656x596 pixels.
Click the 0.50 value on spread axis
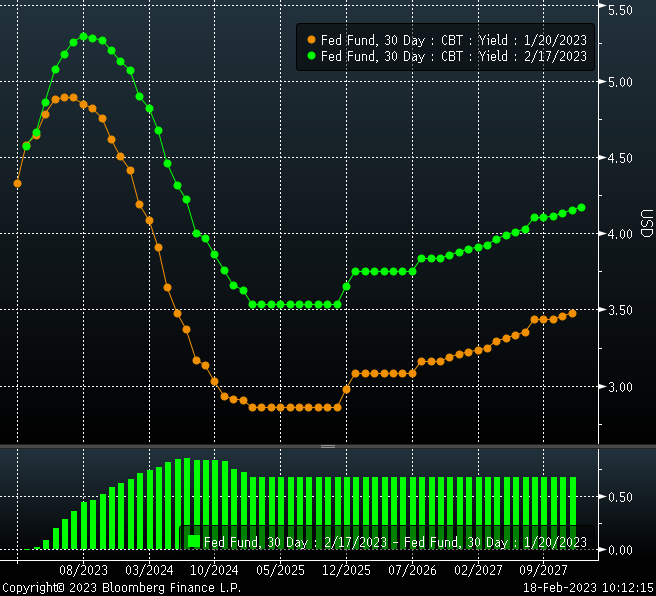click(621, 497)
